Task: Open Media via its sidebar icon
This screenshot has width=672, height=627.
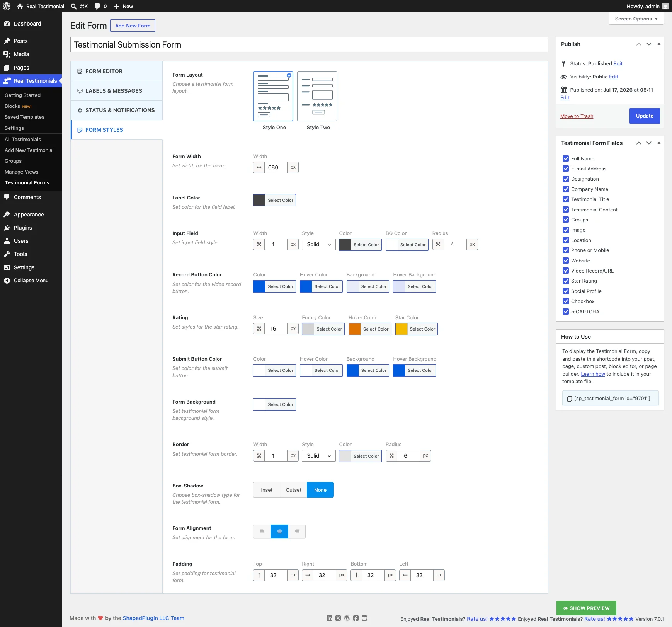Action: (7, 54)
